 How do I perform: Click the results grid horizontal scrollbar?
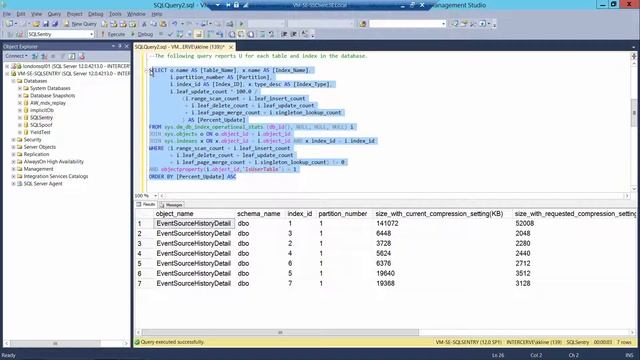click(280, 332)
